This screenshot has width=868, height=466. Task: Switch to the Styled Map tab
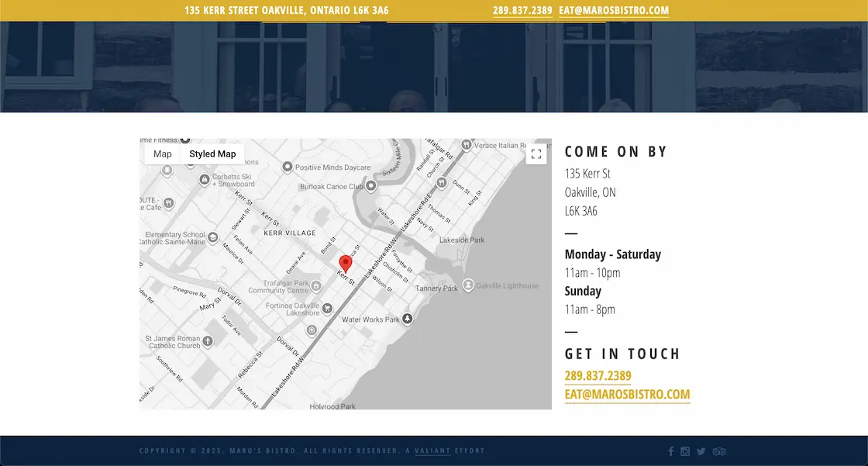[x=212, y=154]
